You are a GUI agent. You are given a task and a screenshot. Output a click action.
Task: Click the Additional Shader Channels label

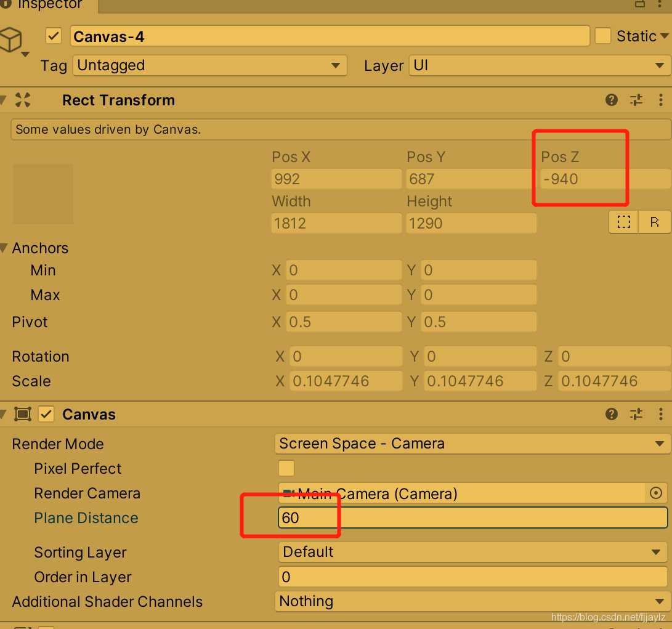107,601
